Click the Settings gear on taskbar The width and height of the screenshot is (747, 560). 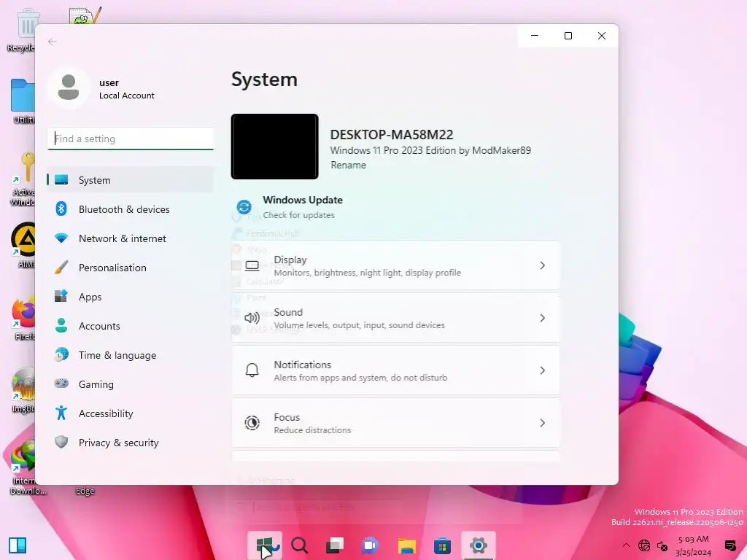click(x=479, y=545)
